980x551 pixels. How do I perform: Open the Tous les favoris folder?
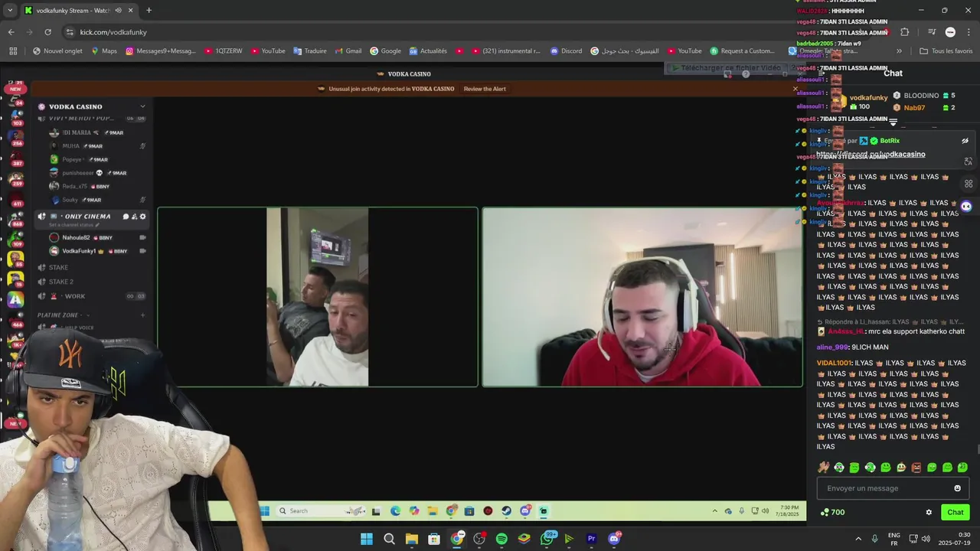[946, 51]
